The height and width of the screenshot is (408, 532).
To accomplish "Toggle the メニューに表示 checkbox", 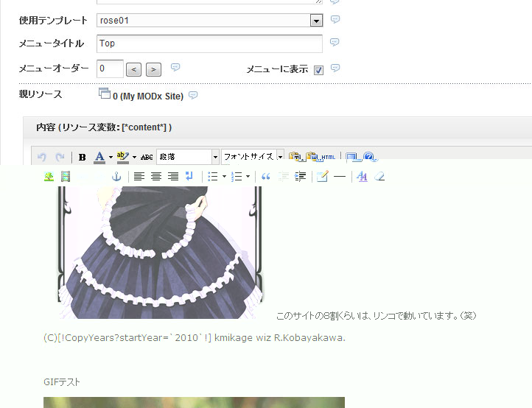I will point(318,70).
